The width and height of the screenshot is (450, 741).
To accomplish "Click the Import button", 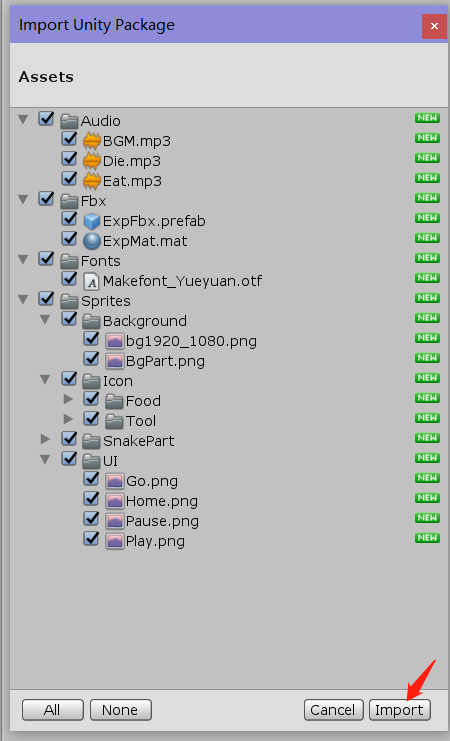I will pyautogui.click(x=399, y=710).
